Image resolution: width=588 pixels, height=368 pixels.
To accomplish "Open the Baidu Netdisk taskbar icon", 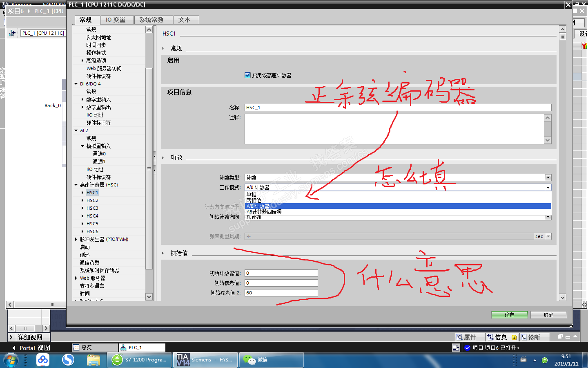I will (x=43, y=360).
